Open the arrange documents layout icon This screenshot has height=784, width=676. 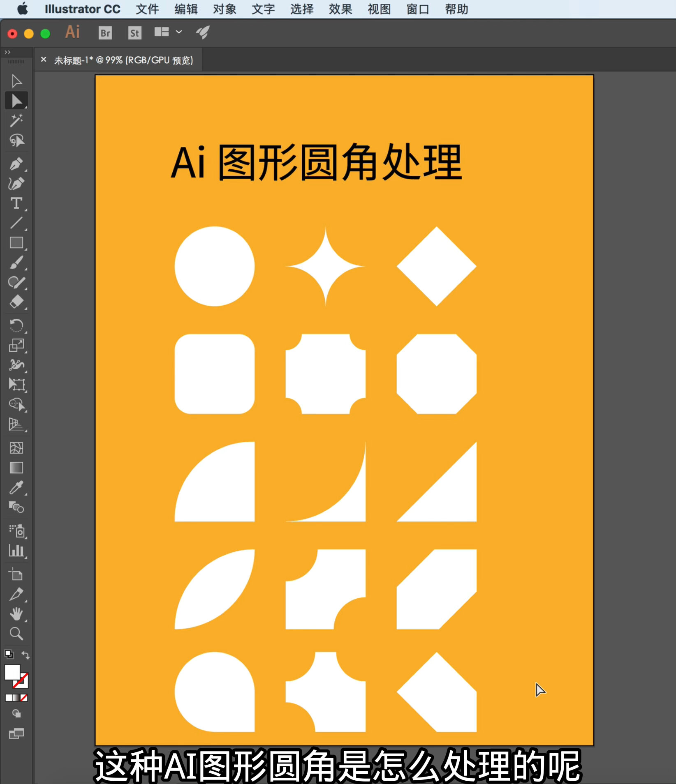(162, 32)
